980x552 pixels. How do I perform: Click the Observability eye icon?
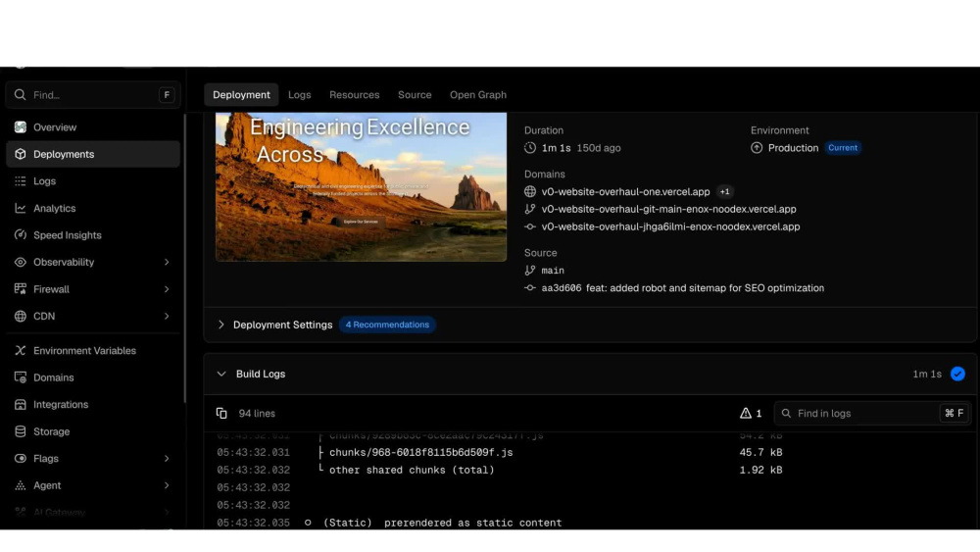pos(20,262)
